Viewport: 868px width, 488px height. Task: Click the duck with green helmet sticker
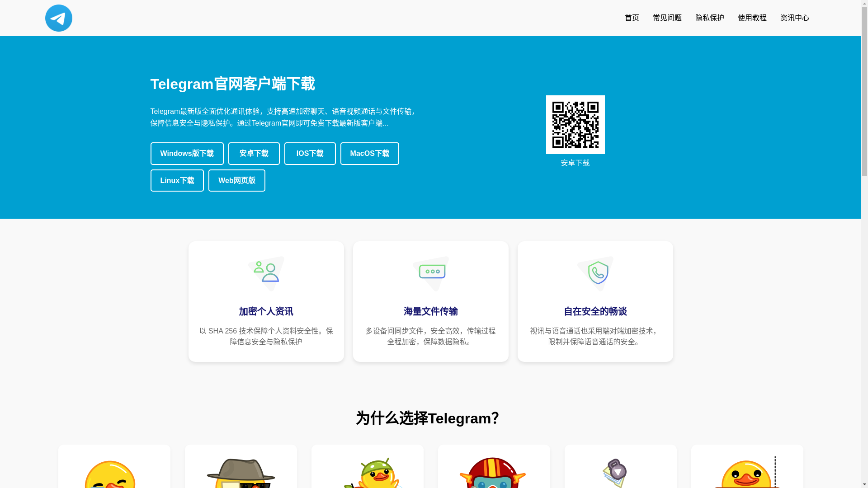click(373, 473)
